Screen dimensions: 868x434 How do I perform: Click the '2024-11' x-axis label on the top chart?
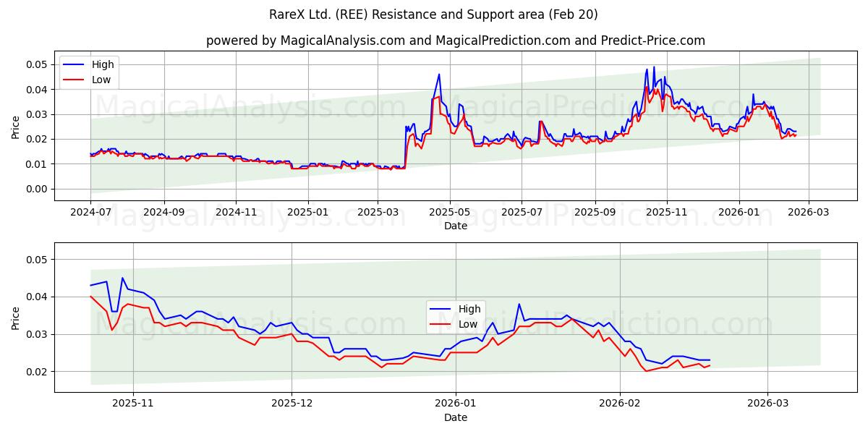coord(236,213)
